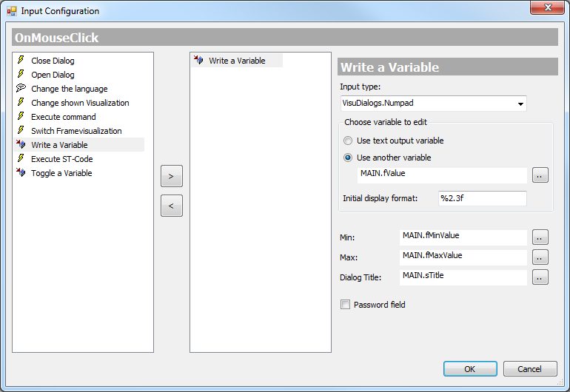Click the icon beside Change shown Visualization

coord(21,102)
